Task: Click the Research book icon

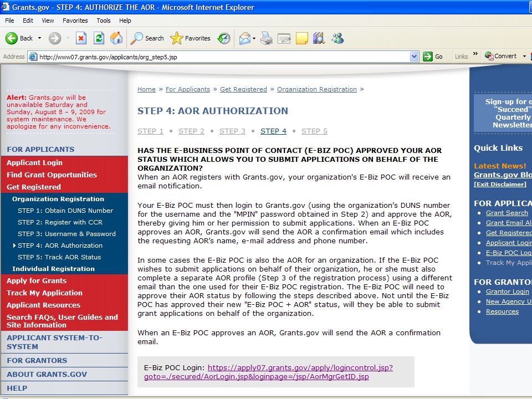Action: click(319, 38)
